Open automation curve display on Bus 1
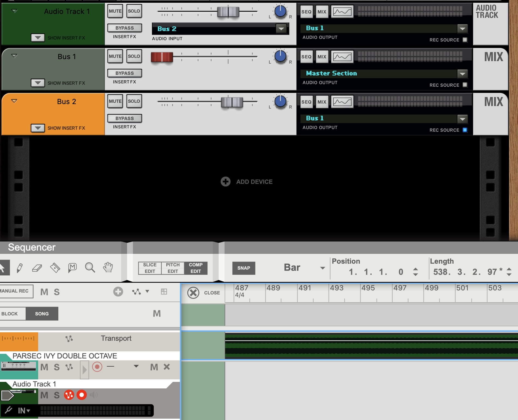 (342, 57)
